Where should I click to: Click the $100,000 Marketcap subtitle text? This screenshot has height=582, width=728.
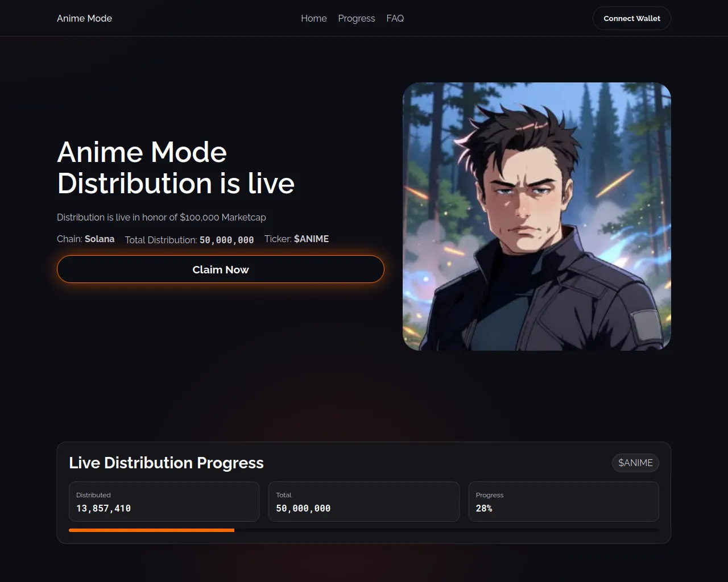pos(223,217)
